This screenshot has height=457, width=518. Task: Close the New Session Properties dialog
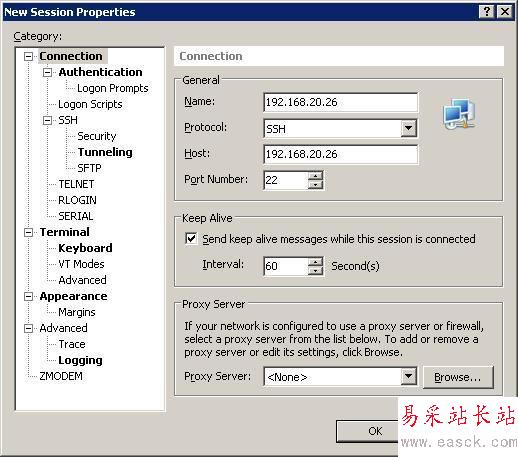(505, 12)
